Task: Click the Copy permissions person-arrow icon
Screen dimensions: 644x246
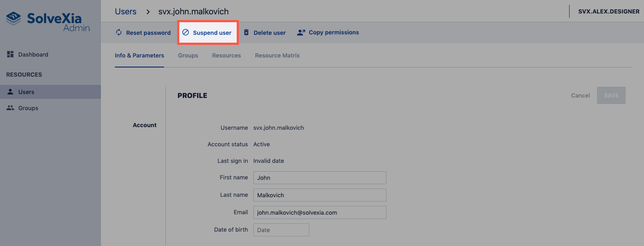Action: tap(301, 33)
